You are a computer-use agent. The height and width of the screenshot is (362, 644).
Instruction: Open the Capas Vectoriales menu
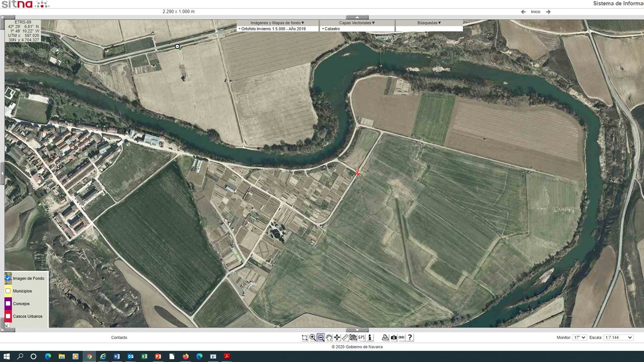point(357,23)
